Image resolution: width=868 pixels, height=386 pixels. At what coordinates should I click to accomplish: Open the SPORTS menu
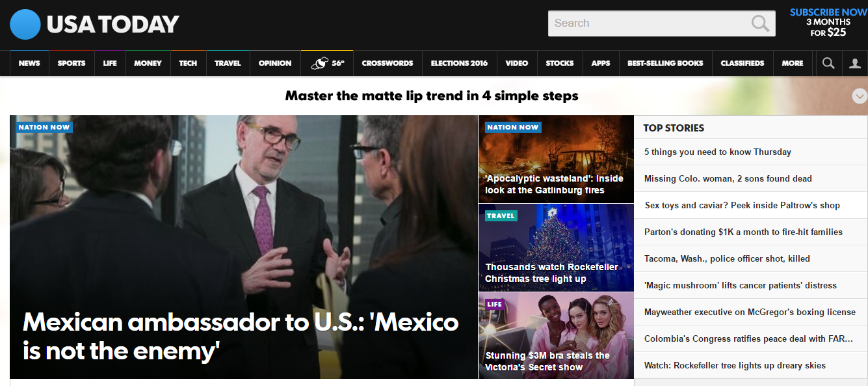click(x=72, y=63)
